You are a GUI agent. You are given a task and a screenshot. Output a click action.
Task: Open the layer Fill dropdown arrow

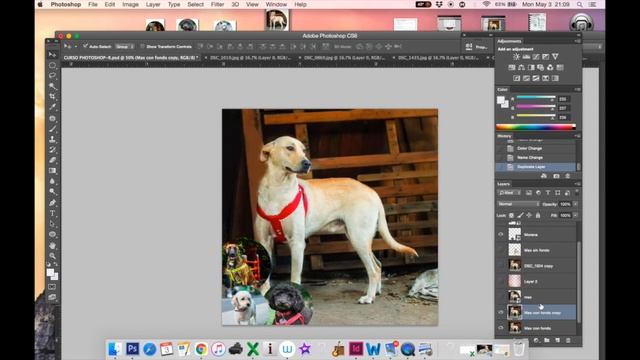[575, 215]
